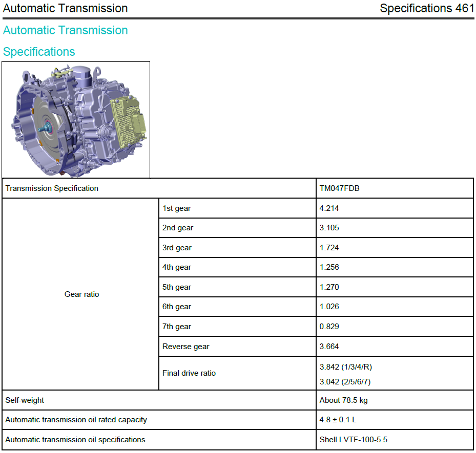476x453 pixels.
Task: Select the teal Specifications heading
Action: (39, 52)
